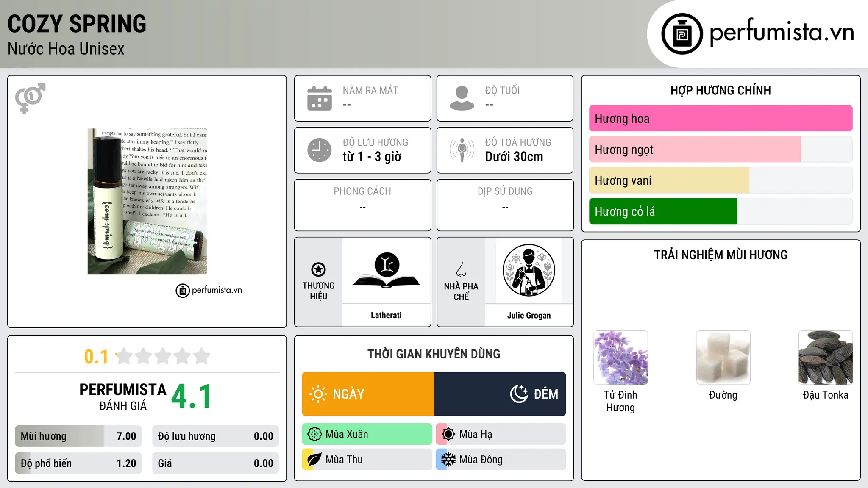Click the sun icon beside Mùa Hạ

pyautogui.click(x=448, y=434)
